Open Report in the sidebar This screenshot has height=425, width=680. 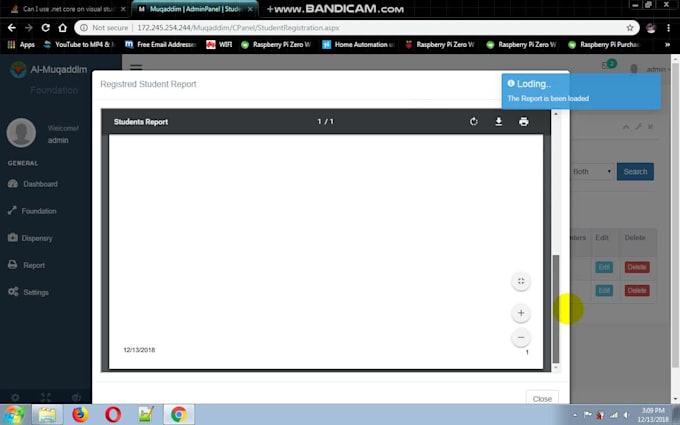26,265
